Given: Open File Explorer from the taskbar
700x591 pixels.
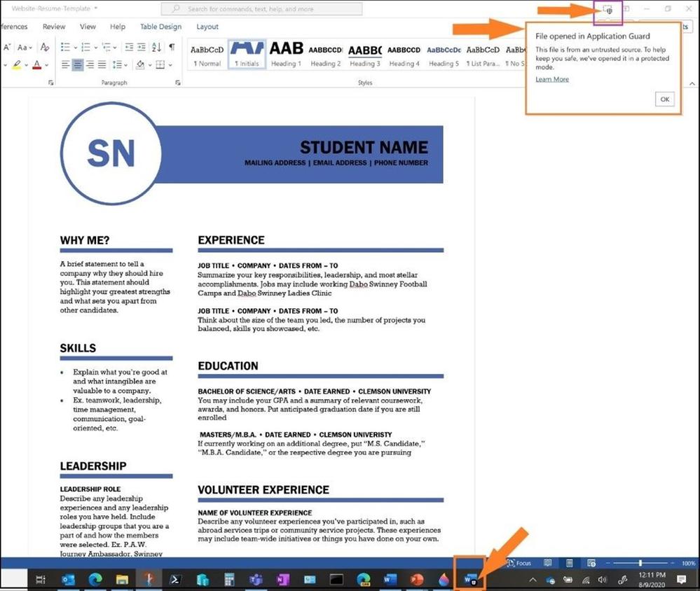Looking at the screenshot, I should [x=122, y=579].
